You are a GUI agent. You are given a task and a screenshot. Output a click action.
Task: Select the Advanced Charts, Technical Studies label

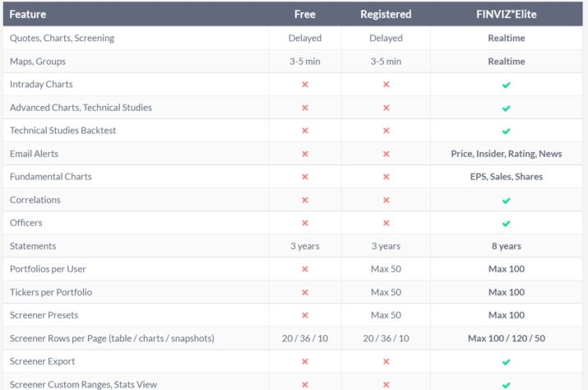[x=81, y=108]
